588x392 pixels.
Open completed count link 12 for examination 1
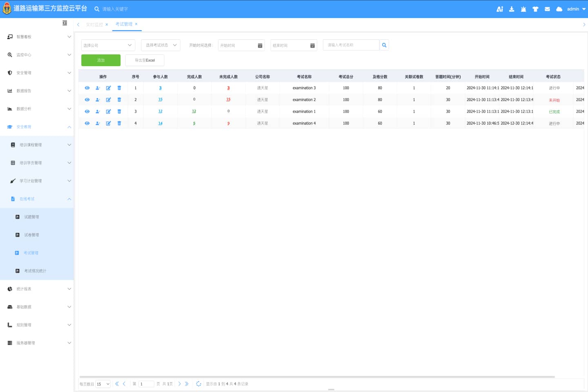tap(194, 111)
